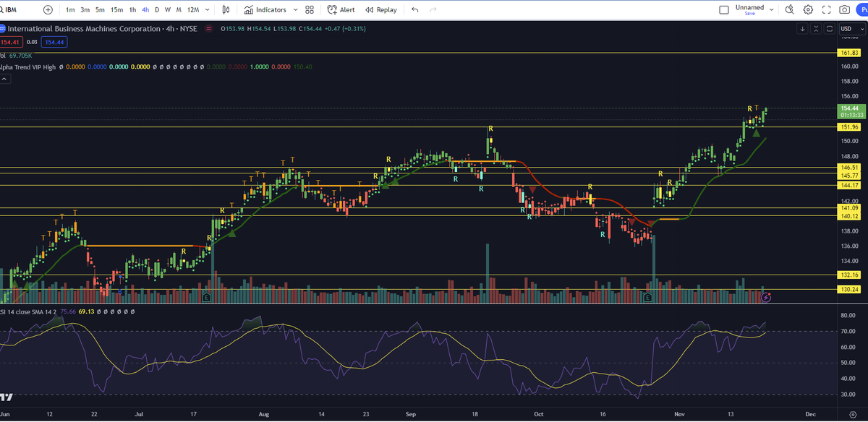Click the undo arrow
868x422 pixels.
click(415, 10)
